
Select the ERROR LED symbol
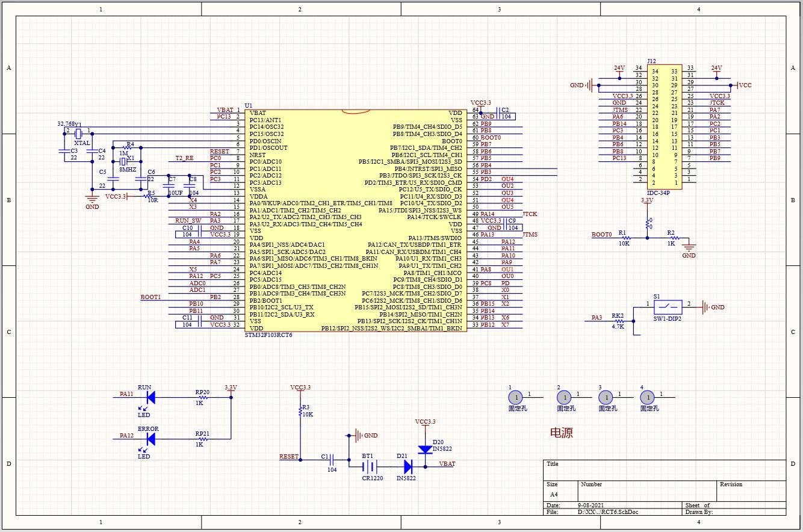point(150,439)
